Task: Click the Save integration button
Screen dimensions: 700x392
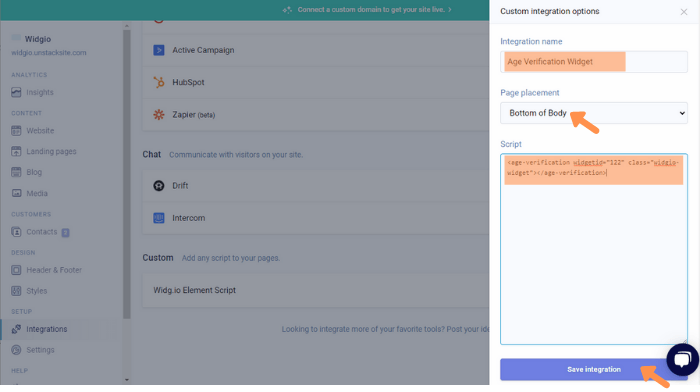Action: (x=594, y=369)
